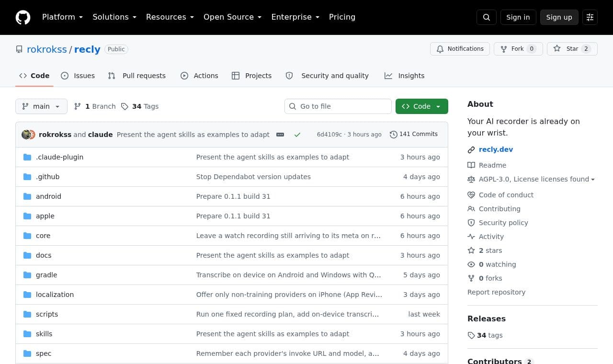Open the Readme link in About

click(487, 165)
